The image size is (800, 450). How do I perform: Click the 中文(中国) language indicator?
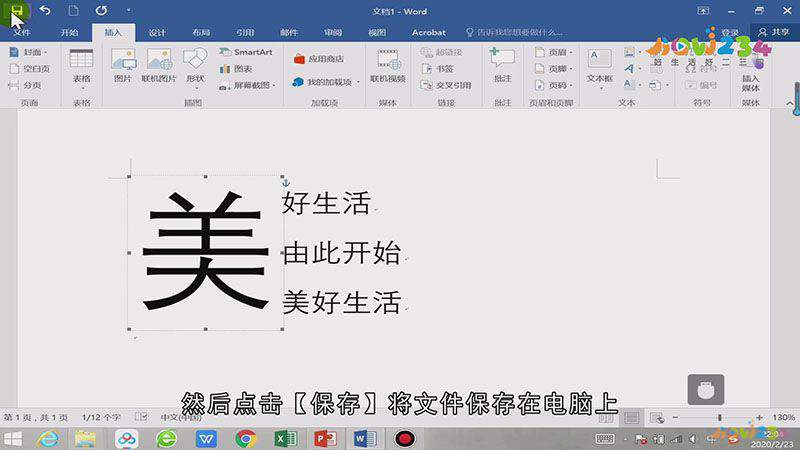click(181, 417)
